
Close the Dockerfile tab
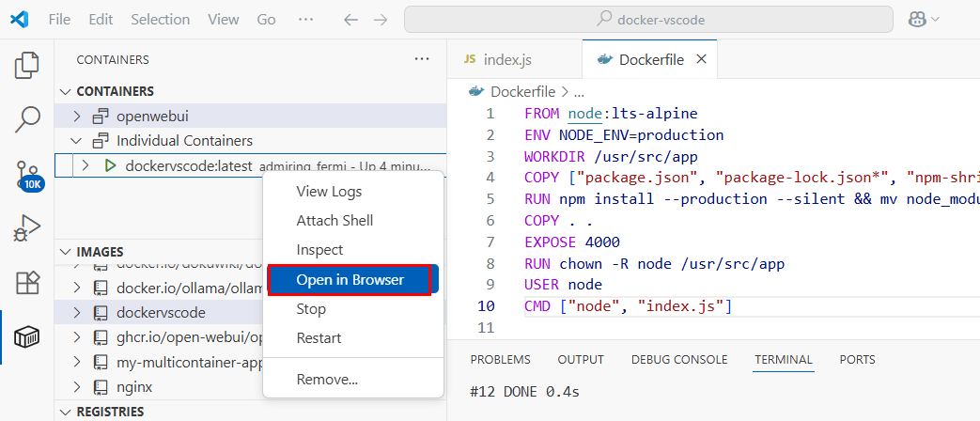[700, 59]
